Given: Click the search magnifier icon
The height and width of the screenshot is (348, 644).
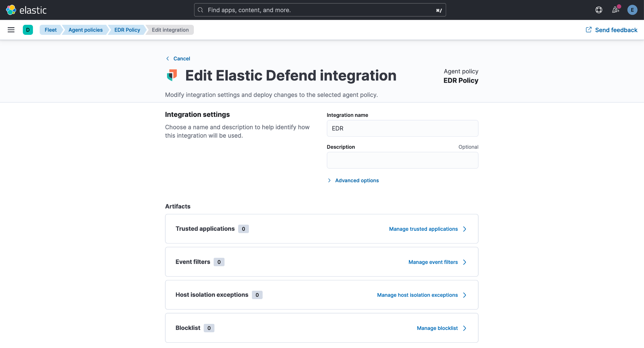Looking at the screenshot, I should pyautogui.click(x=201, y=10).
